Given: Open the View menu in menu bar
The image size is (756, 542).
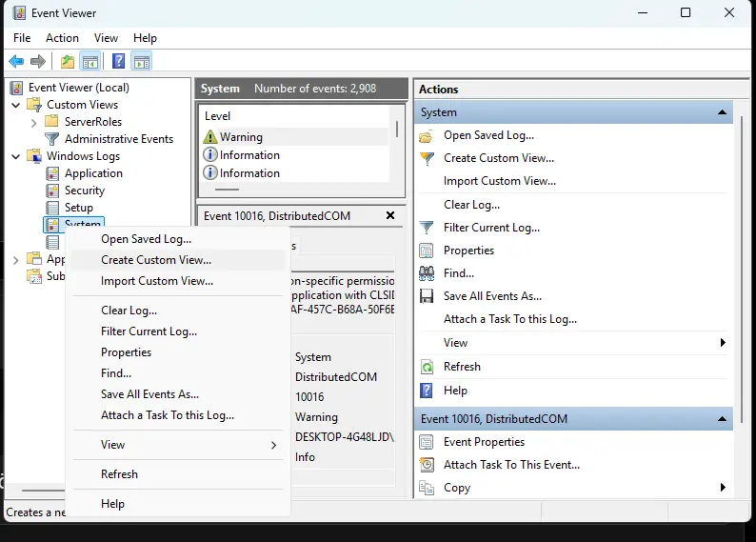Looking at the screenshot, I should pos(106,38).
